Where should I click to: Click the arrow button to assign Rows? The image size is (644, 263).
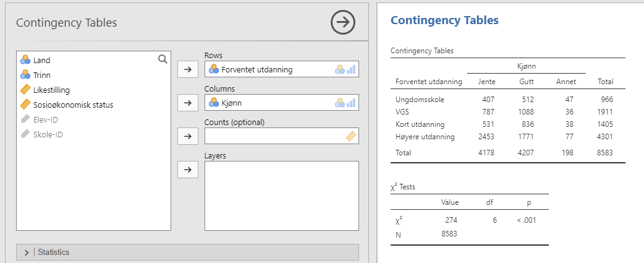point(187,69)
